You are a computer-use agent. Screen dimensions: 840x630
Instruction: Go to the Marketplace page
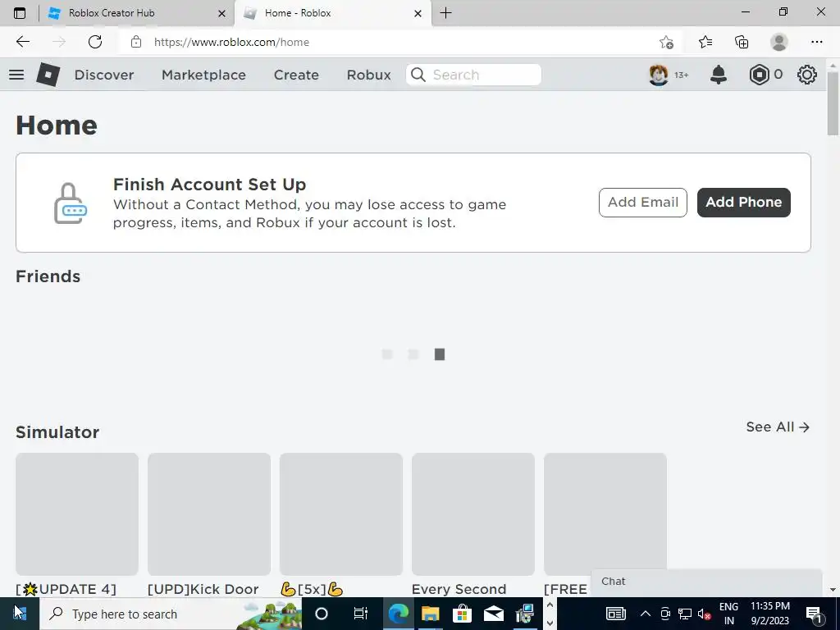pos(203,75)
